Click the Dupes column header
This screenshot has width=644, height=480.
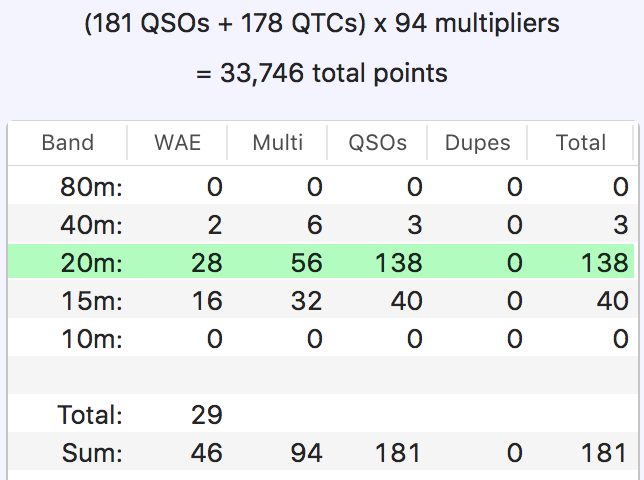(x=477, y=143)
